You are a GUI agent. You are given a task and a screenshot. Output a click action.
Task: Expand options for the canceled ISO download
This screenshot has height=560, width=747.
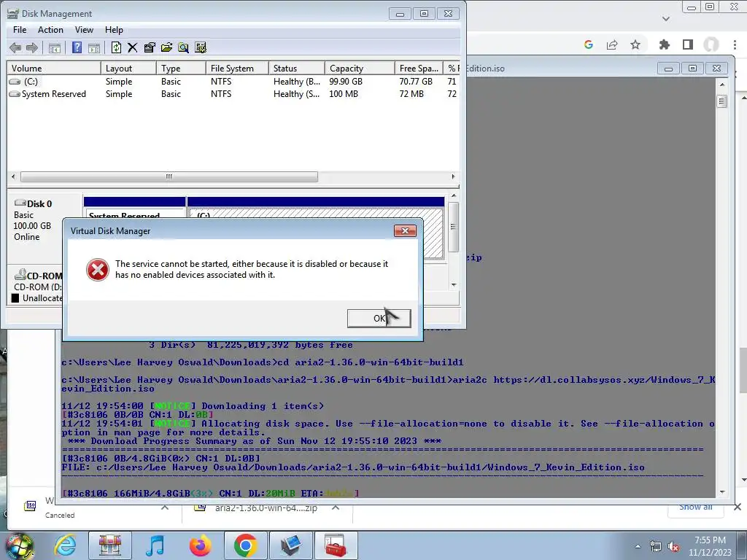click(x=165, y=508)
